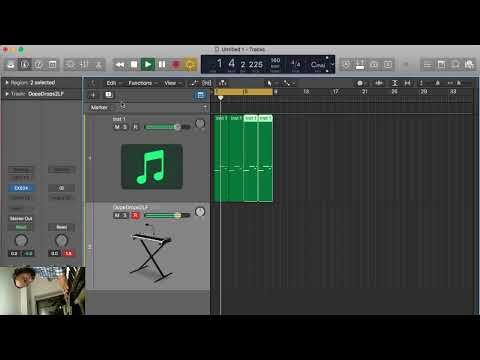
Task: Adjust the Inst 1 track volume slider
Action: (167, 127)
